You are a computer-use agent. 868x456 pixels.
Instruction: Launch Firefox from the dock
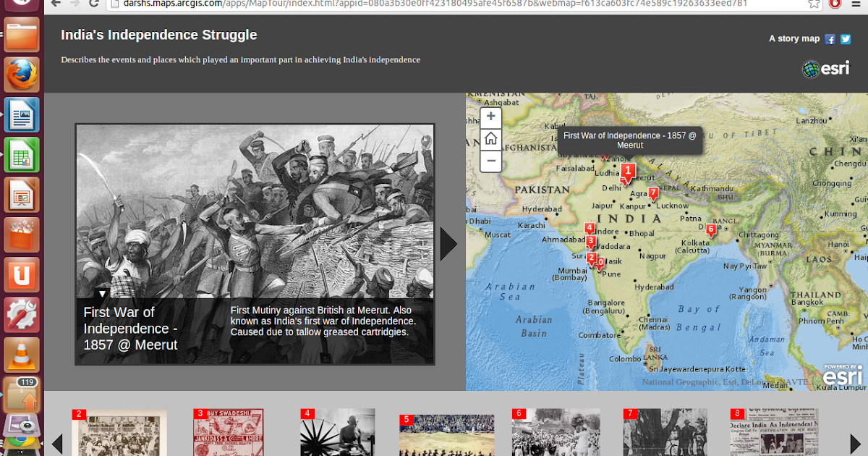[22, 75]
